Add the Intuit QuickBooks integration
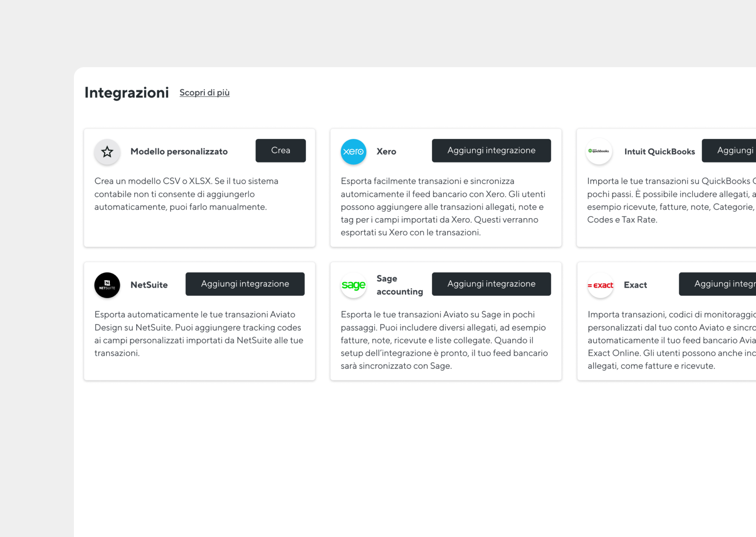756x537 pixels. [x=729, y=151]
